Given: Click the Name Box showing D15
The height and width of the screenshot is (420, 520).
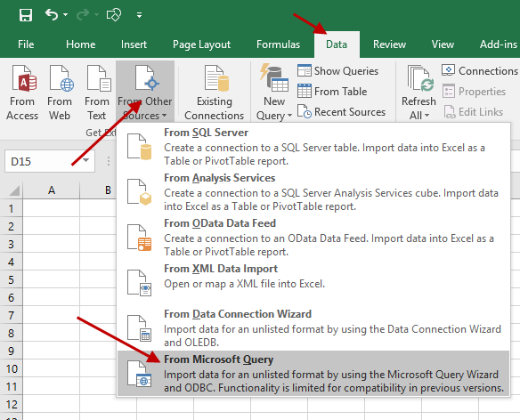Looking at the screenshot, I should coord(42,161).
